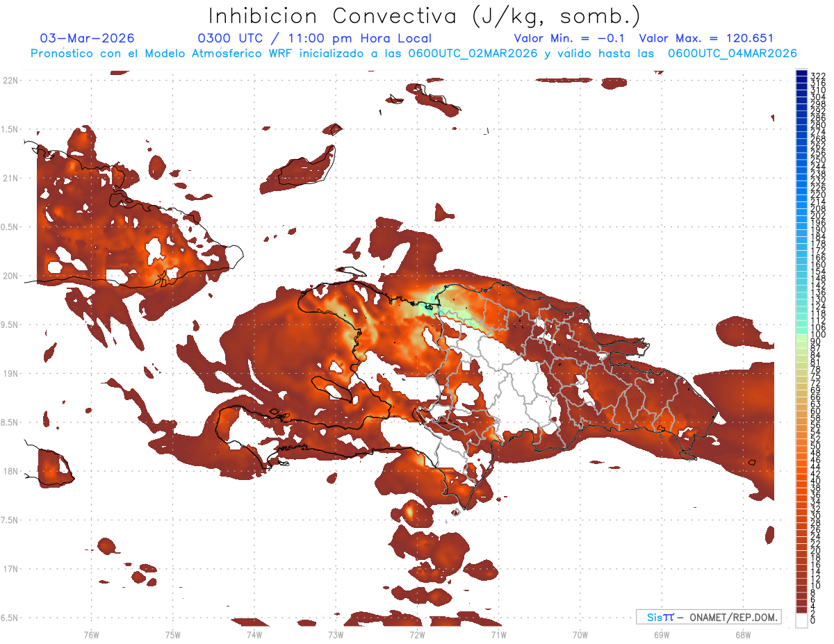Click the 20N latitude axis label

tap(11, 276)
